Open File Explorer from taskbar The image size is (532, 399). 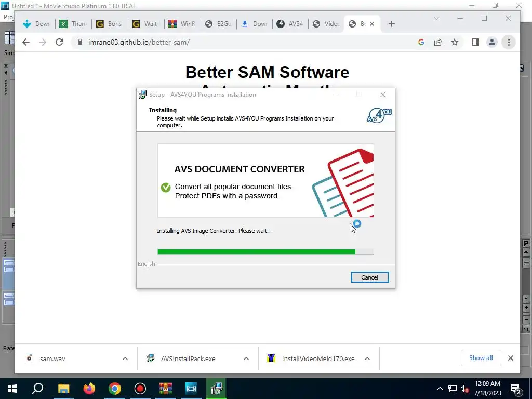tap(63, 389)
